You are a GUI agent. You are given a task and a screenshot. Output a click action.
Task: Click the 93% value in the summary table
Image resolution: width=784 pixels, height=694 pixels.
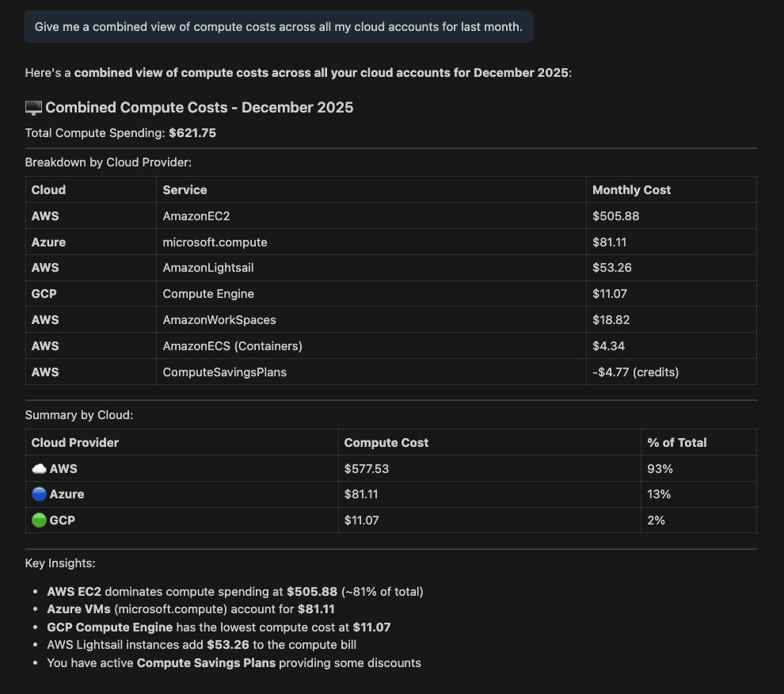click(660, 469)
